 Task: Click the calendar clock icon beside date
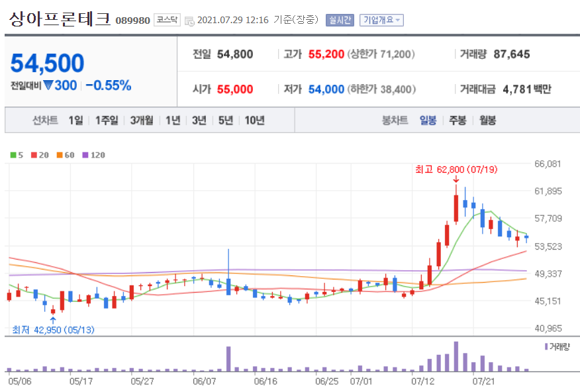point(189,21)
